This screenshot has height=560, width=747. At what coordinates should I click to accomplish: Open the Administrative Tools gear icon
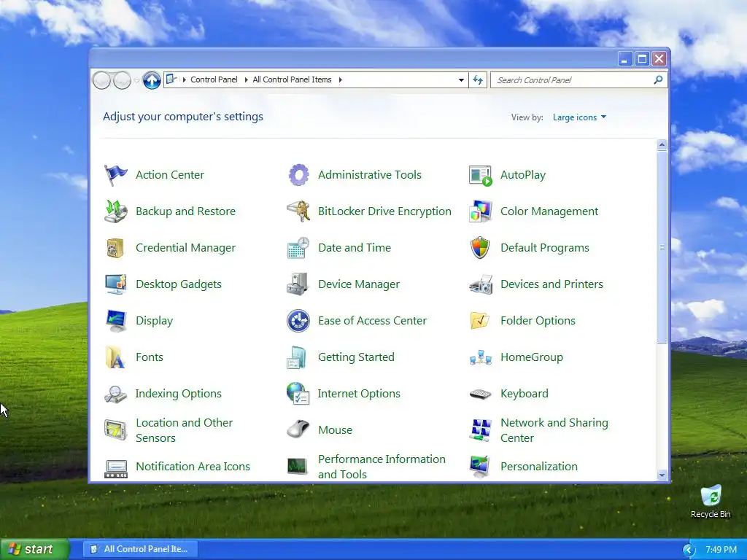[298, 175]
